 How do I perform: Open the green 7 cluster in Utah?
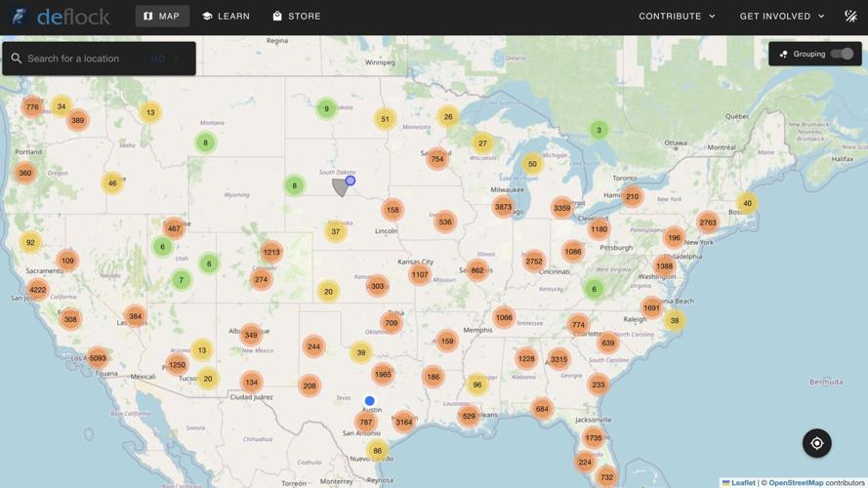click(181, 280)
